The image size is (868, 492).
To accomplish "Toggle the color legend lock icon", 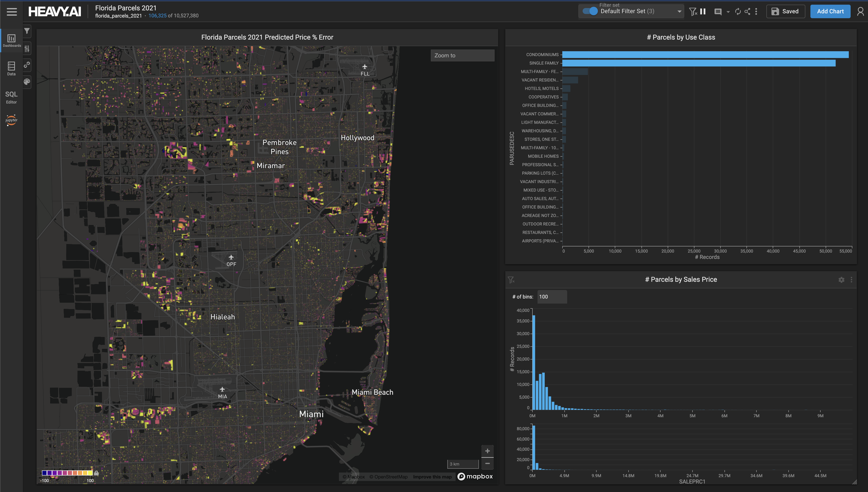I will pyautogui.click(x=96, y=473).
